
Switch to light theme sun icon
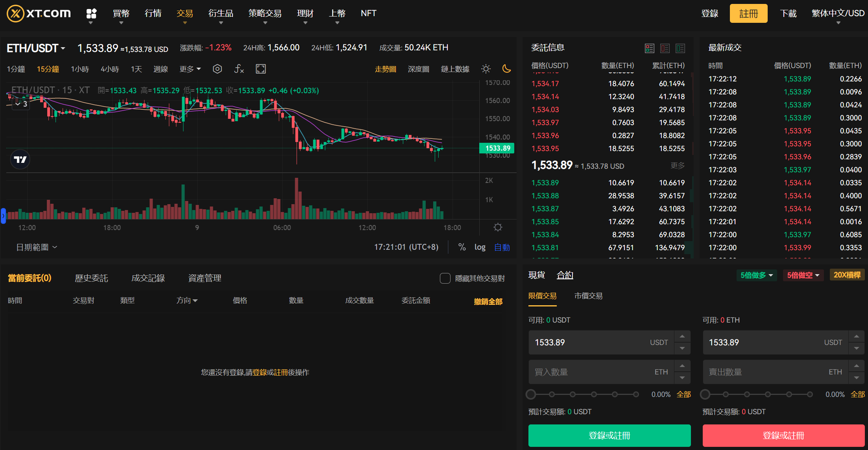pos(486,69)
